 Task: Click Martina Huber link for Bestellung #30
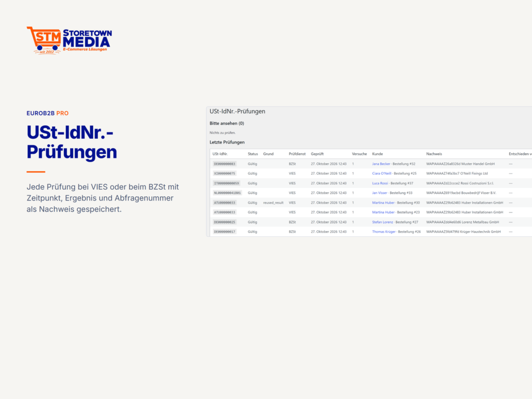click(383, 203)
